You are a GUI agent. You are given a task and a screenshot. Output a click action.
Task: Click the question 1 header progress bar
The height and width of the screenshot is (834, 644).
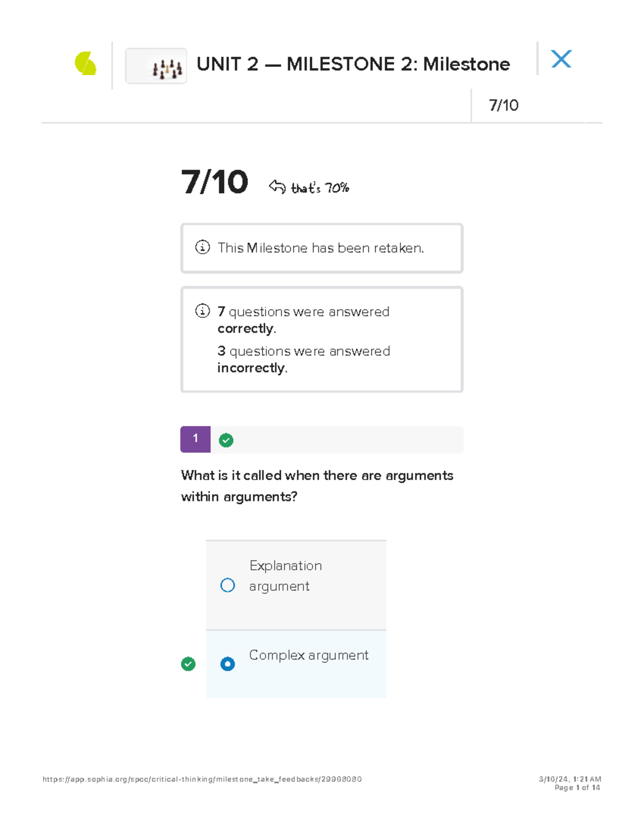coord(343,439)
